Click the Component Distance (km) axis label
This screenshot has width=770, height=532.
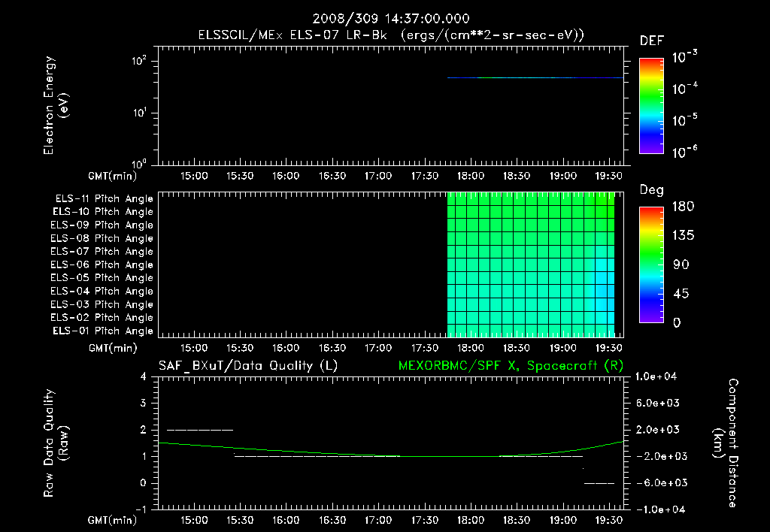click(x=726, y=443)
